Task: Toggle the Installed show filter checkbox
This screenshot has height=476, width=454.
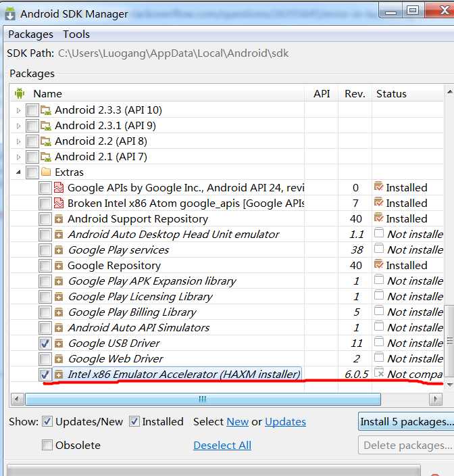Action: pos(134,421)
